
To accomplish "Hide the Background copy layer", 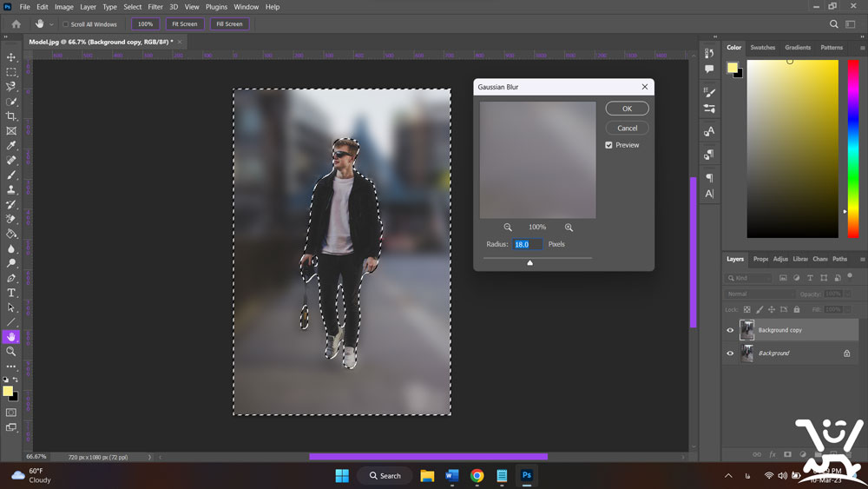I will click(x=730, y=330).
